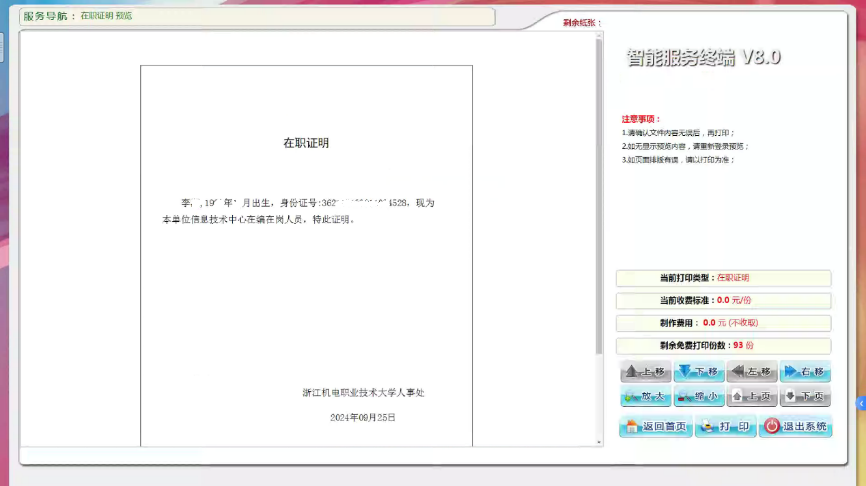Shift the preview left with 左移
This screenshot has width=866, height=486.
(752, 372)
